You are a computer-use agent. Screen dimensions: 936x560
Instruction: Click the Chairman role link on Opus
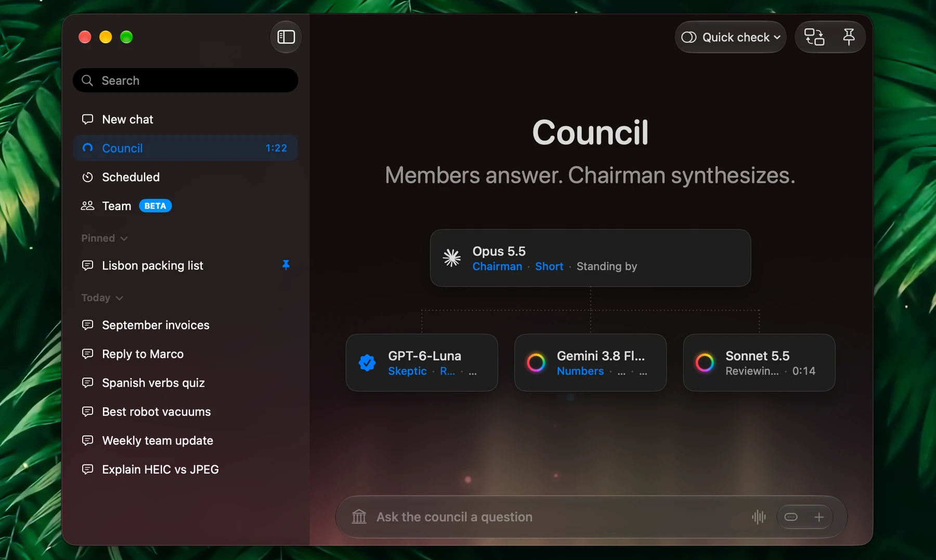click(497, 266)
